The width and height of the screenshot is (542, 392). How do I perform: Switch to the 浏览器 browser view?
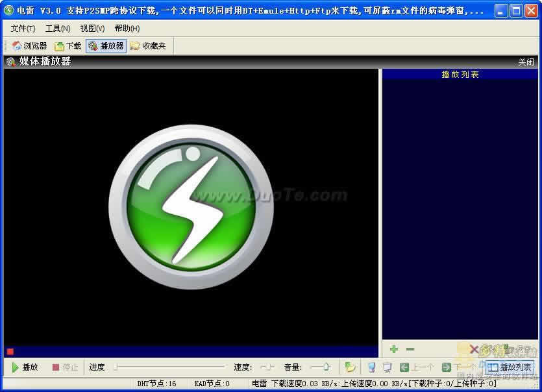(x=29, y=46)
